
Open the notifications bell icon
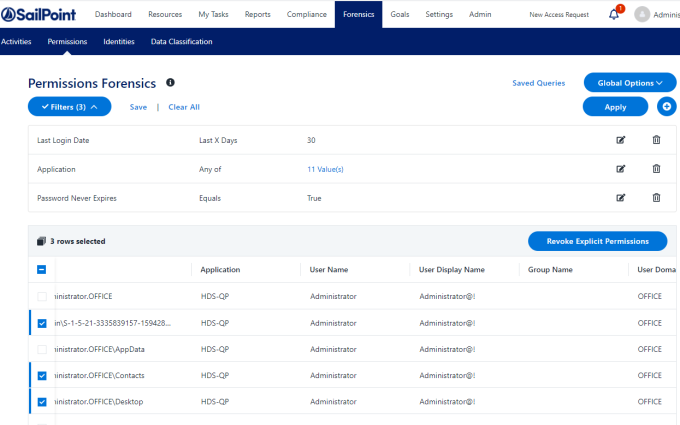point(614,15)
